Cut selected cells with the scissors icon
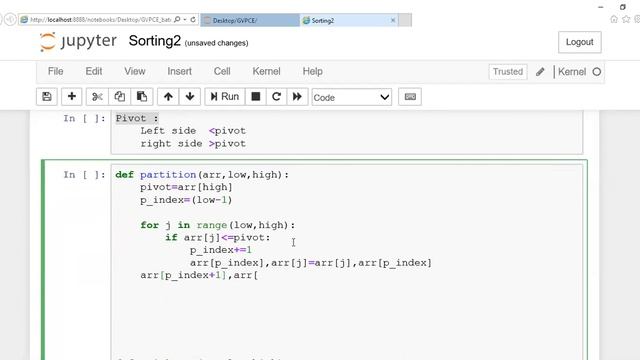Screen dimensions: 640x360 coord(97,97)
